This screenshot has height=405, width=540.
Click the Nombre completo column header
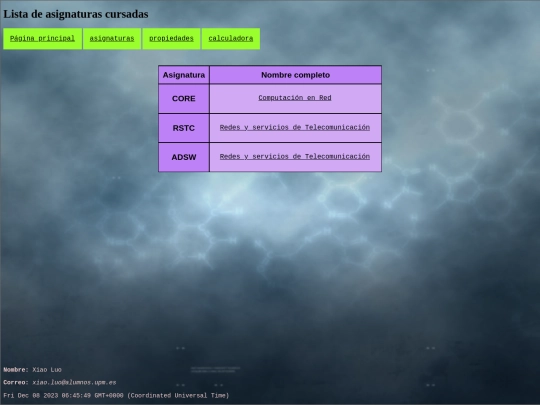click(x=295, y=75)
